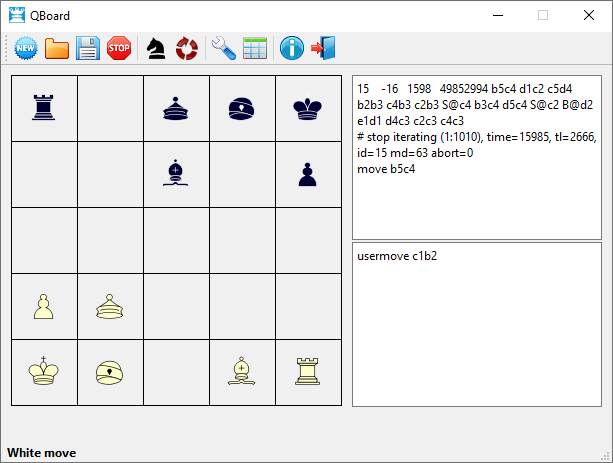This screenshot has width=613, height=463.
Task: Start a new game with NEW icon
Action: [26, 48]
